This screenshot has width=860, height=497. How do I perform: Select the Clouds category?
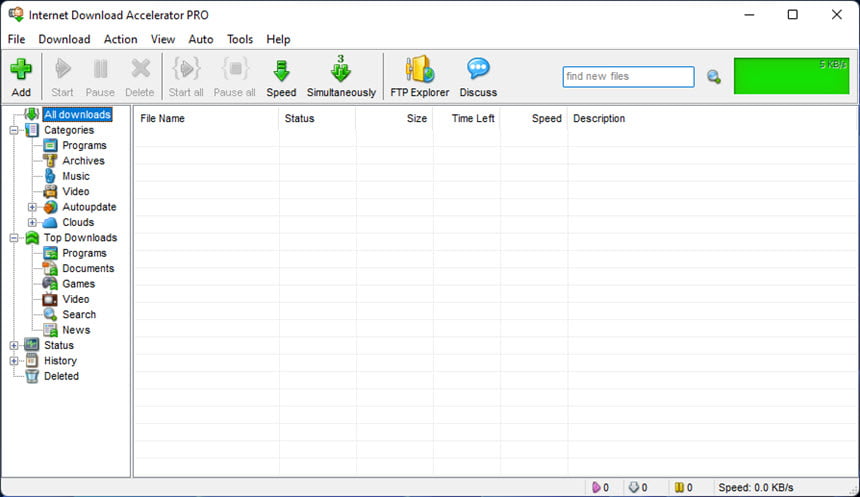coord(78,222)
